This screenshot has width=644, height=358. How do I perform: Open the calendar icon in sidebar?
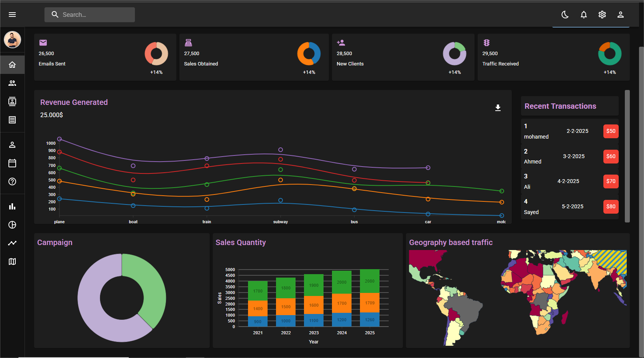12,163
